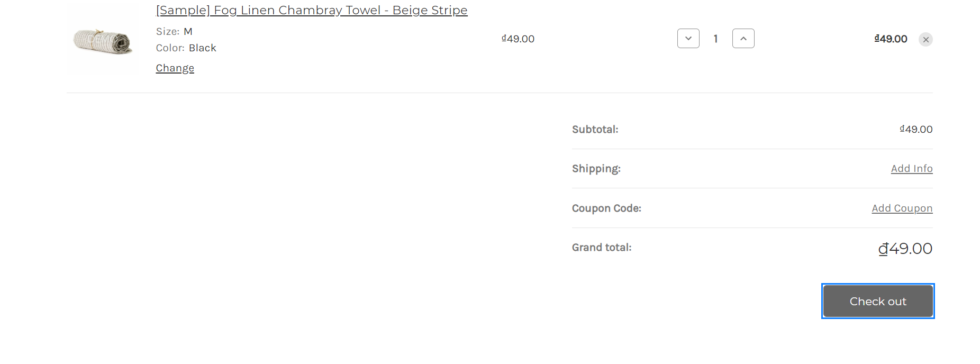The width and height of the screenshot is (980, 364).
Task: Click the large Grand total amount
Action: [x=905, y=249]
